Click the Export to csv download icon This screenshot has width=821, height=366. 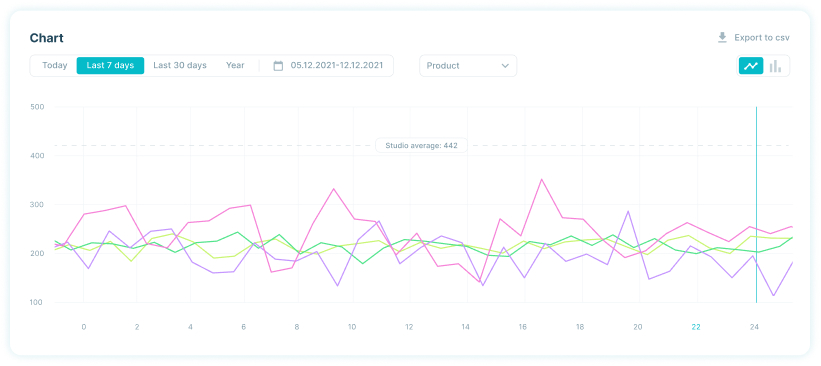click(x=723, y=37)
